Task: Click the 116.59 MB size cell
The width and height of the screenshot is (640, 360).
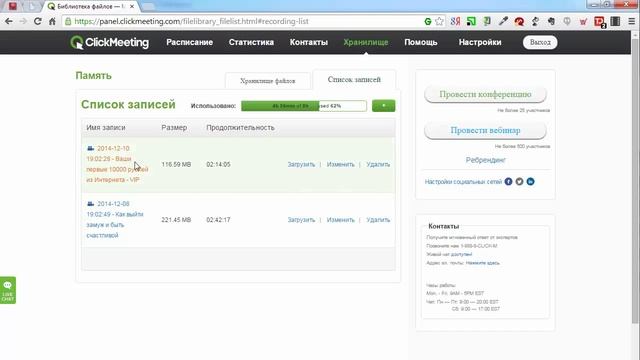Action: [x=176, y=164]
